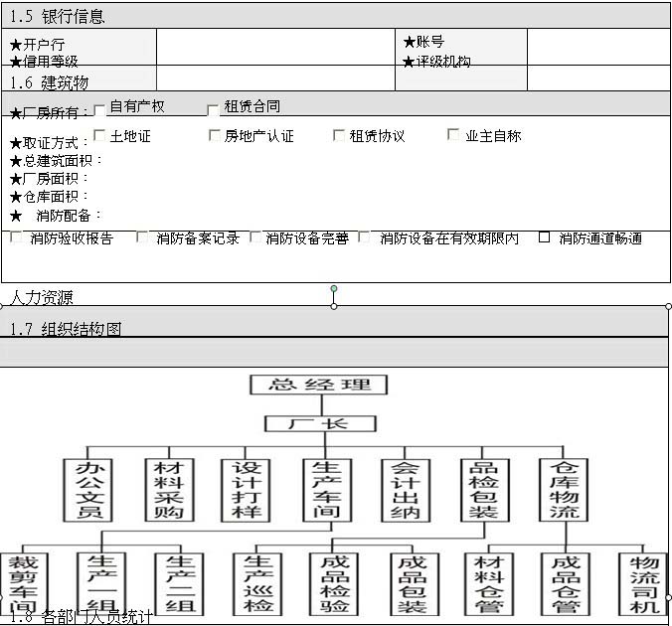Select the 办公文员 box
Image resolution: width=672 pixels, height=626 pixels.
click(x=86, y=490)
